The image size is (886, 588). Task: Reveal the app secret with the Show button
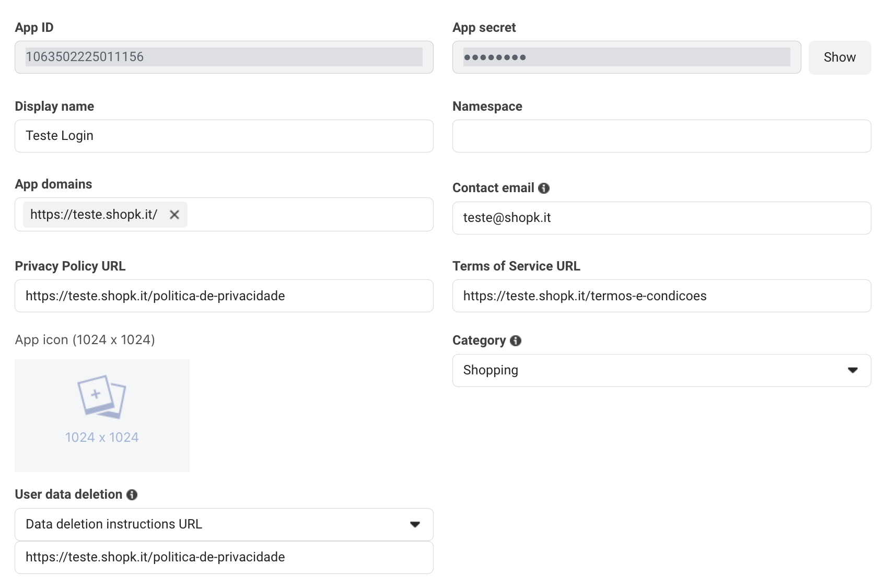839,57
